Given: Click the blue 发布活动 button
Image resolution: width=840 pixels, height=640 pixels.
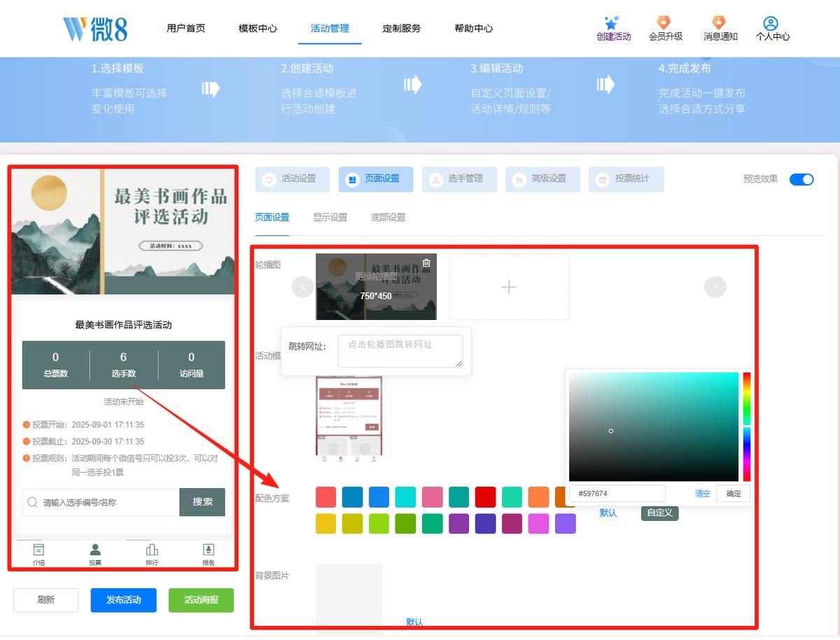Looking at the screenshot, I should (x=123, y=600).
